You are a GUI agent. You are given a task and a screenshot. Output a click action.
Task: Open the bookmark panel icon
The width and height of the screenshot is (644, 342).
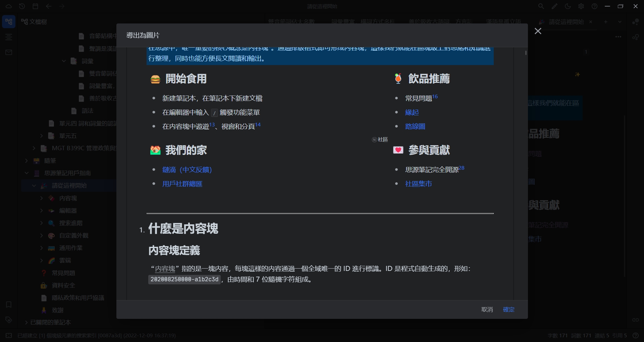(9, 304)
